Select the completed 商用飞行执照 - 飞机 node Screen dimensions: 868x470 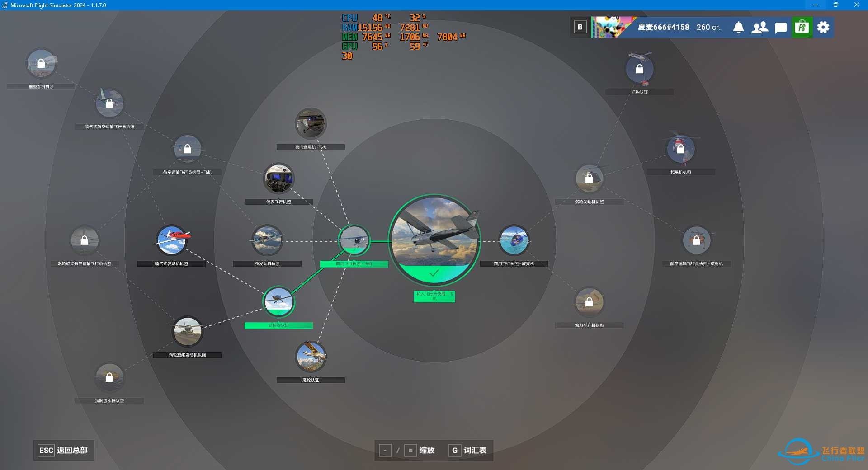click(x=354, y=240)
